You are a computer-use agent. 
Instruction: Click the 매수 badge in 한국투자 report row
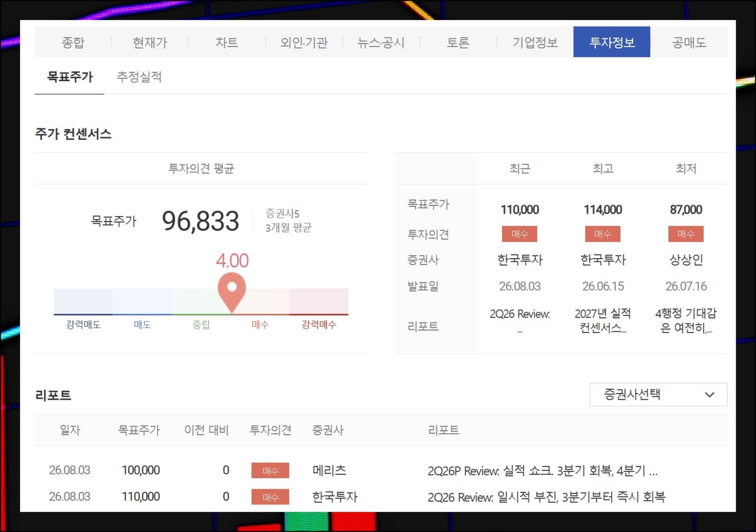pos(270,497)
